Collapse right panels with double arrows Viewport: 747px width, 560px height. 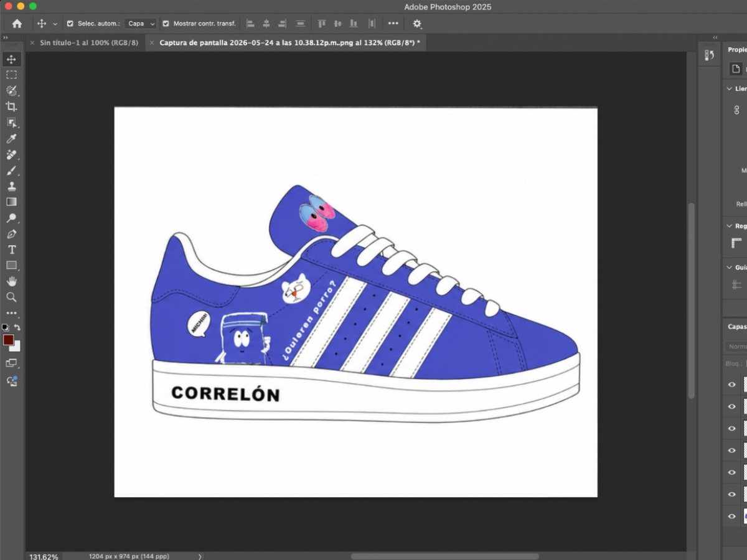(715, 37)
